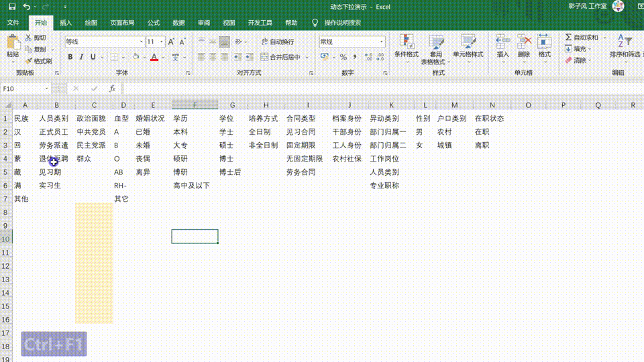The image size is (644, 362).
Task: Align text to the left
Action: (201, 57)
